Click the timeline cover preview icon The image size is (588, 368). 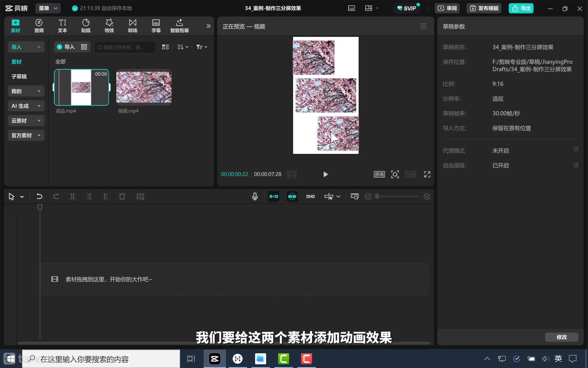tap(355, 197)
